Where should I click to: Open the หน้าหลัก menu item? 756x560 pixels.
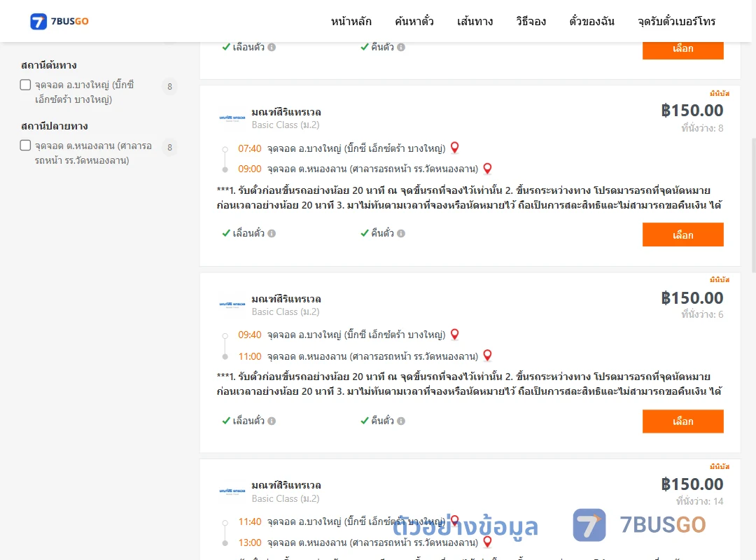[x=351, y=21]
